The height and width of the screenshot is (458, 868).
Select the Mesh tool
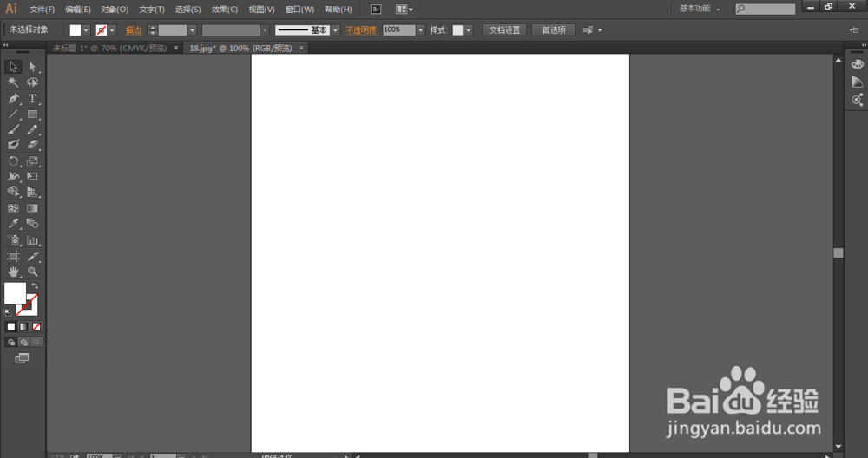[13, 208]
